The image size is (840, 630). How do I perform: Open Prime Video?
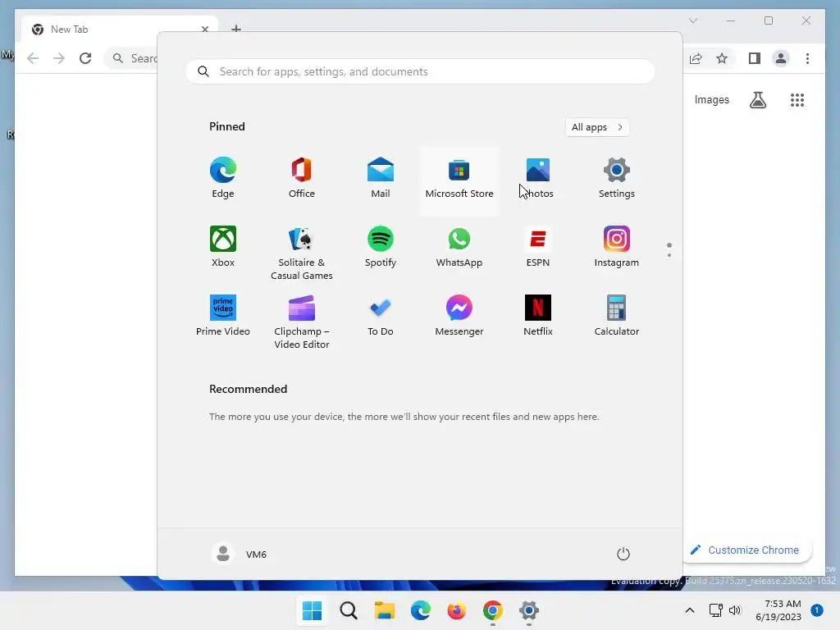(223, 316)
